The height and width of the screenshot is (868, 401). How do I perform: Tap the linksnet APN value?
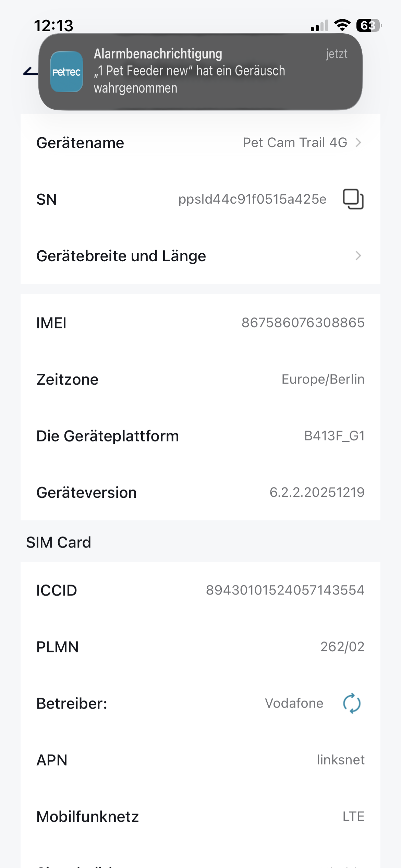341,760
